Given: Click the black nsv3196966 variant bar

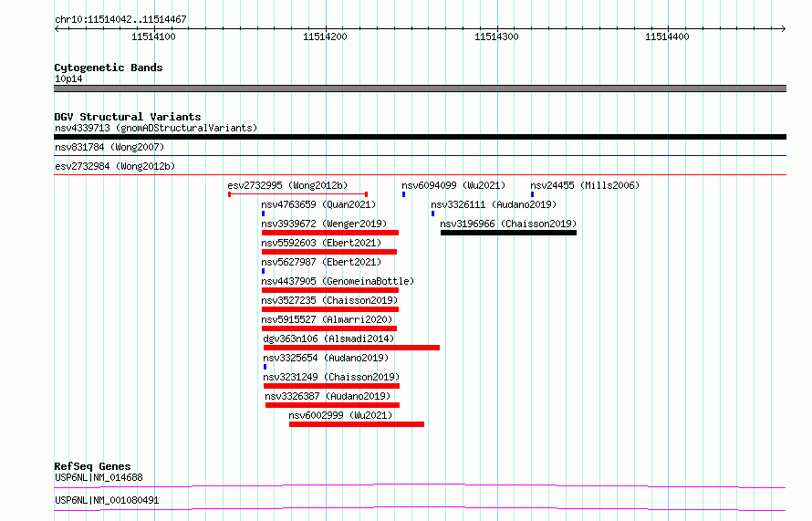Looking at the screenshot, I should click(508, 233).
